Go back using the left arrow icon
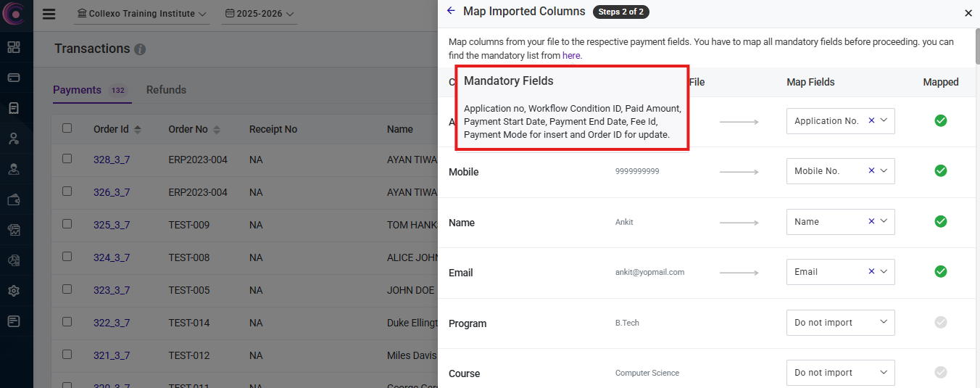This screenshot has height=388, width=980. (x=451, y=11)
